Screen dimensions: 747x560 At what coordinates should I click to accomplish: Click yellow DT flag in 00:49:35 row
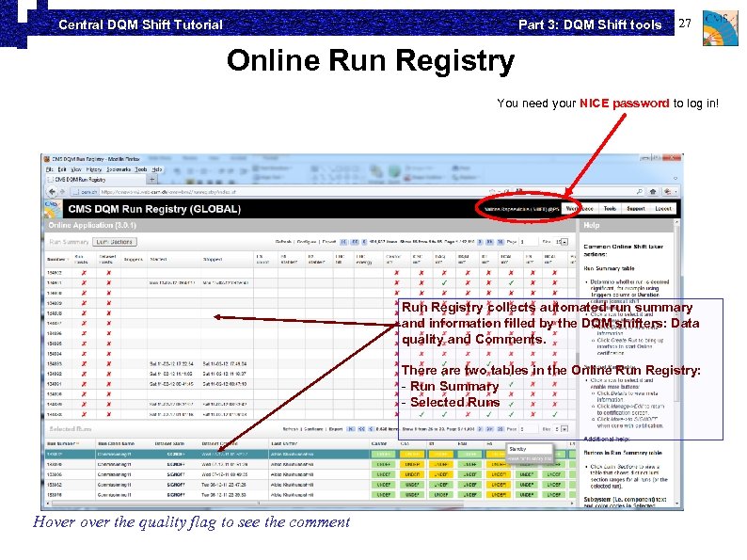pyautogui.click(x=440, y=474)
